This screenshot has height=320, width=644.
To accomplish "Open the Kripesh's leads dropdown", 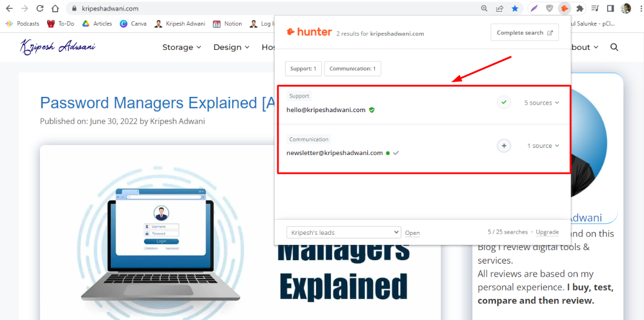I will 344,232.
